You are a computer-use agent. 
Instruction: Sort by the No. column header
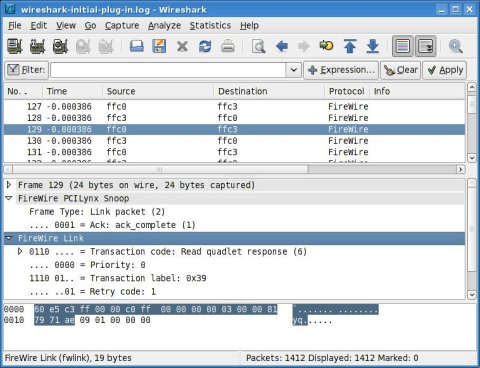23,91
